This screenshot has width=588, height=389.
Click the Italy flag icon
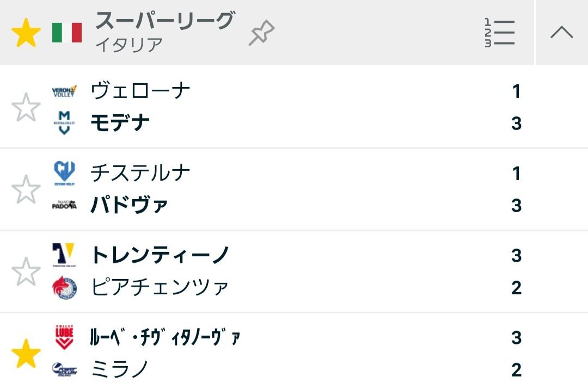[x=67, y=33]
